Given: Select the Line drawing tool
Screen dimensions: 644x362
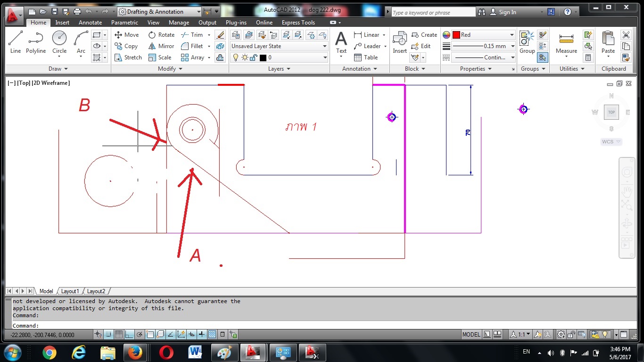Looking at the screenshot, I should pyautogui.click(x=16, y=42).
